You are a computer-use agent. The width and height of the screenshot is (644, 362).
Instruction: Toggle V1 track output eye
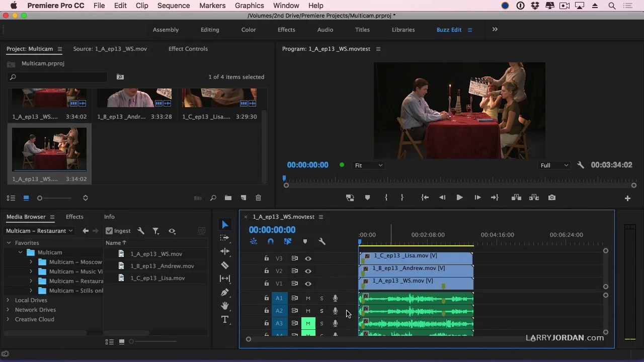coord(308,284)
